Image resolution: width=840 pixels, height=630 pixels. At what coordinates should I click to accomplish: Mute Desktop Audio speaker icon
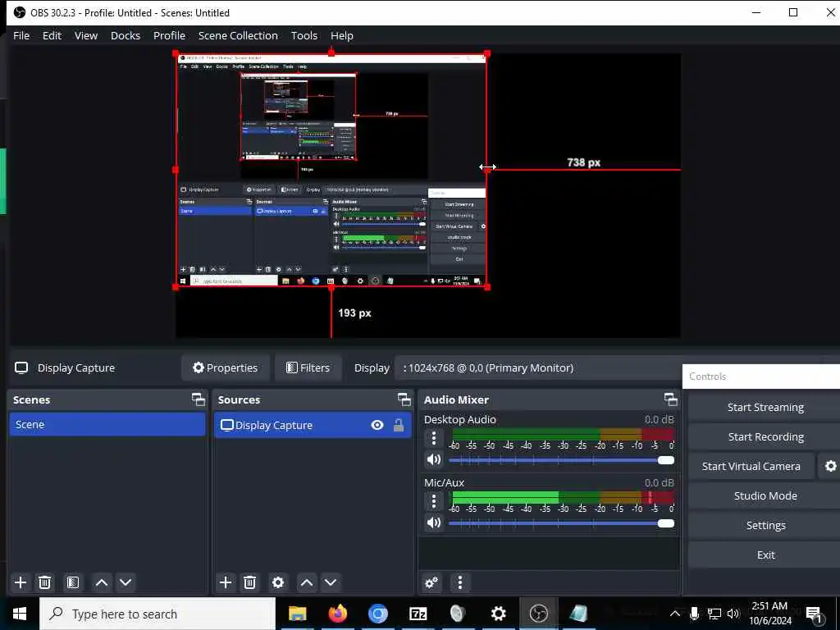tap(433, 459)
